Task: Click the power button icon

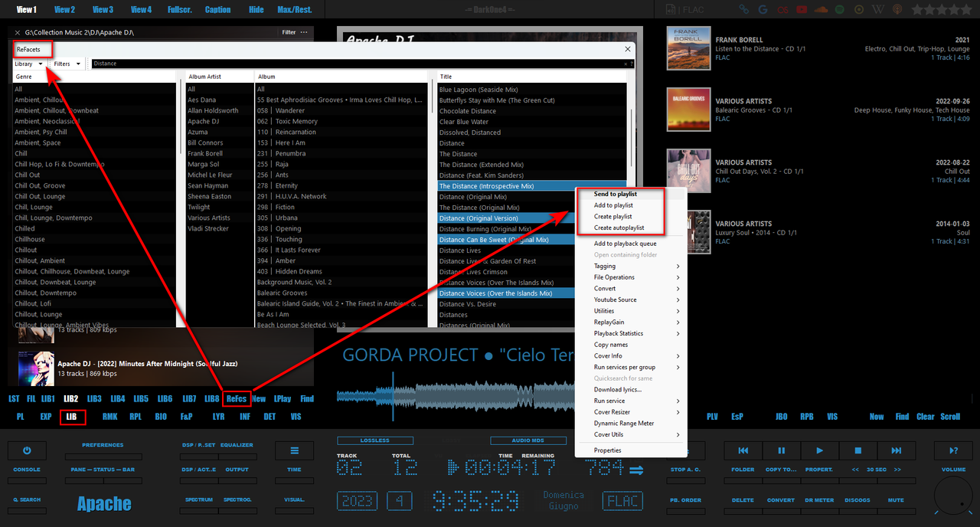Action: click(x=27, y=450)
